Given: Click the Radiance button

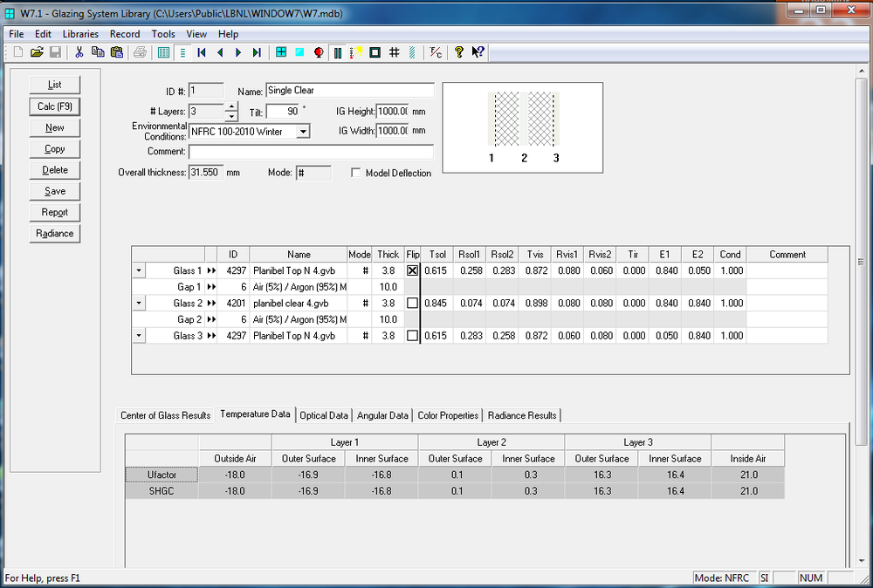Looking at the screenshot, I should click(x=55, y=234).
